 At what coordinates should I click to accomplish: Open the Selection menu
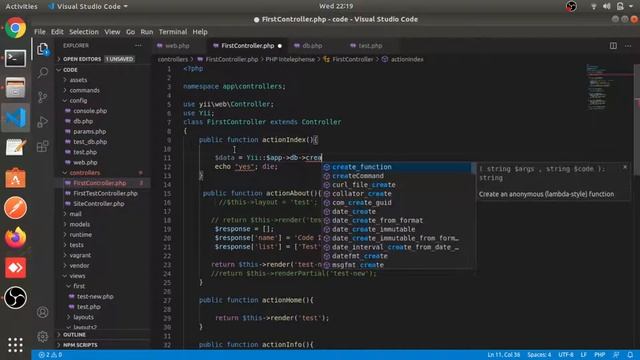click(84, 32)
